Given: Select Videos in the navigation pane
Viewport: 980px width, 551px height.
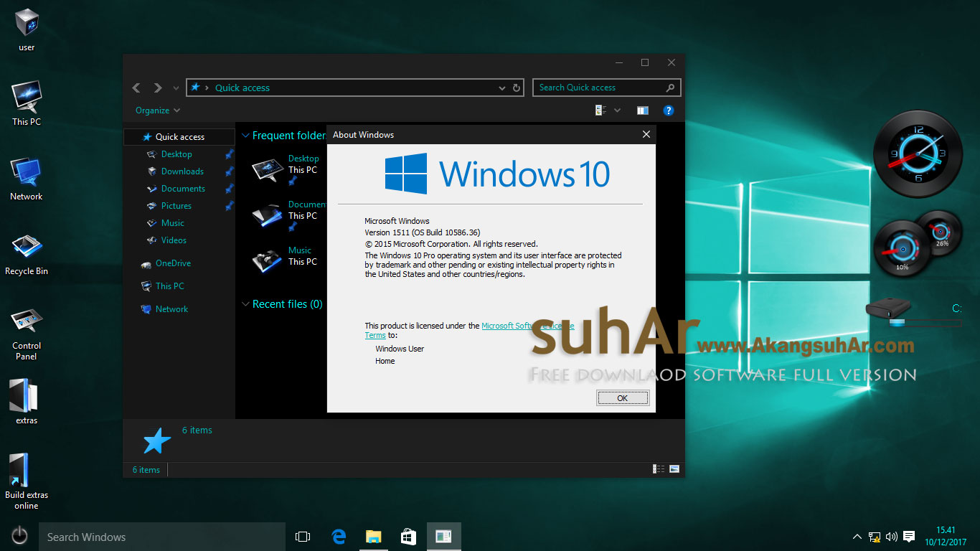Looking at the screenshot, I should coord(174,240).
